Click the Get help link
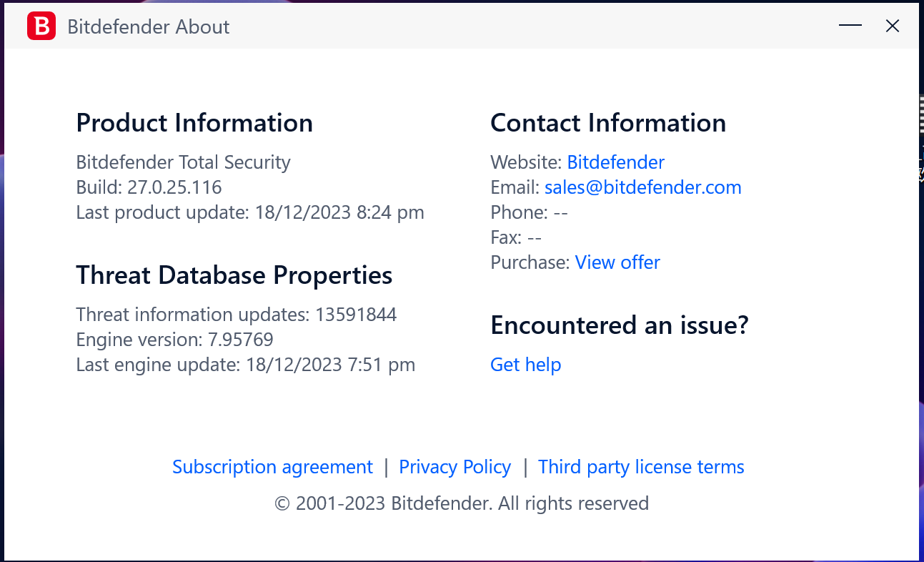This screenshot has width=924, height=562. (525, 365)
